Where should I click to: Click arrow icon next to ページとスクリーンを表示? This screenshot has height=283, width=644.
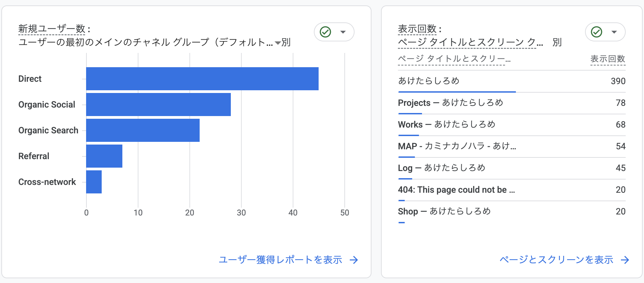625,260
